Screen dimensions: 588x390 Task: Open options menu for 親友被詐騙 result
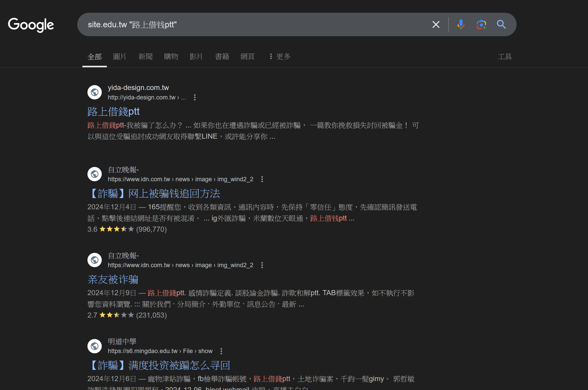pyautogui.click(x=262, y=265)
